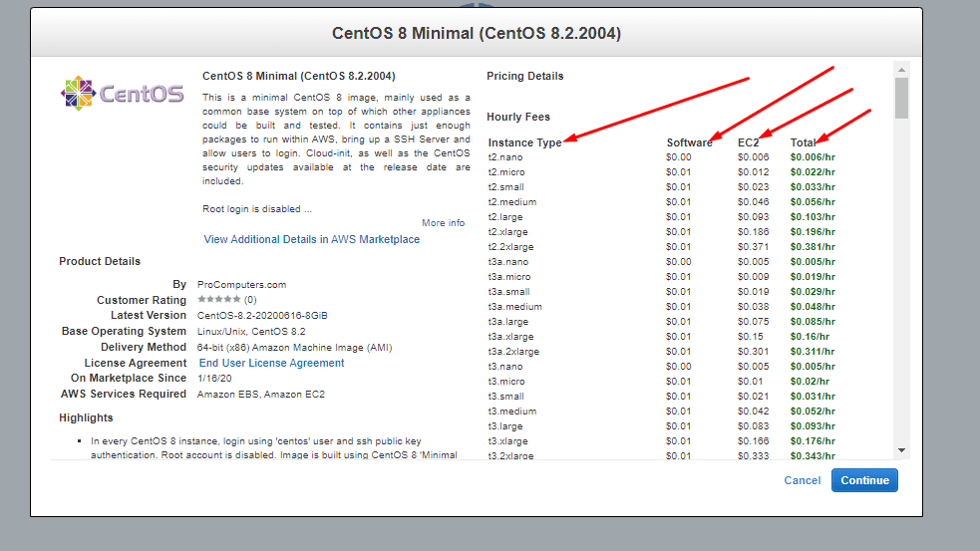Click the $0.381/hr total price
This screenshot has width=980, height=551.
click(813, 247)
